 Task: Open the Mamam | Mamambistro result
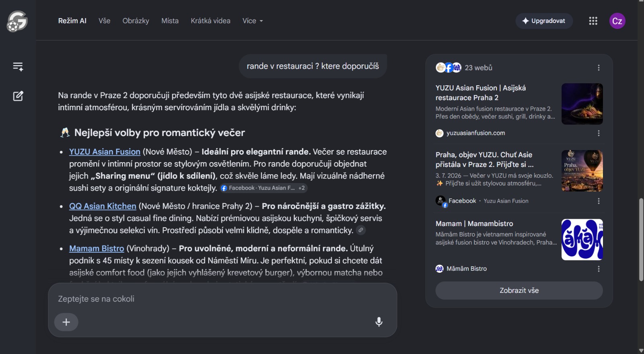[x=474, y=224]
